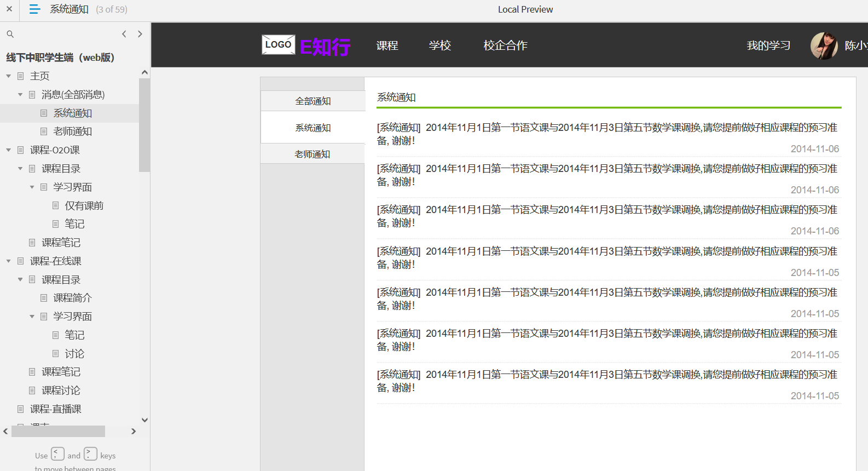Open 课程 in top navigation

click(387, 45)
